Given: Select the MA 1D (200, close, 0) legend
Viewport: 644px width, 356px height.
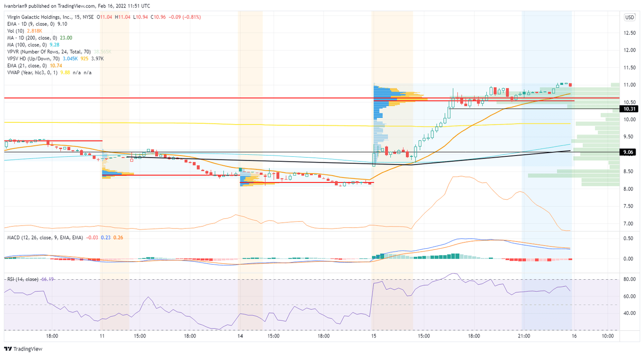Looking at the screenshot, I should [x=32, y=38].
